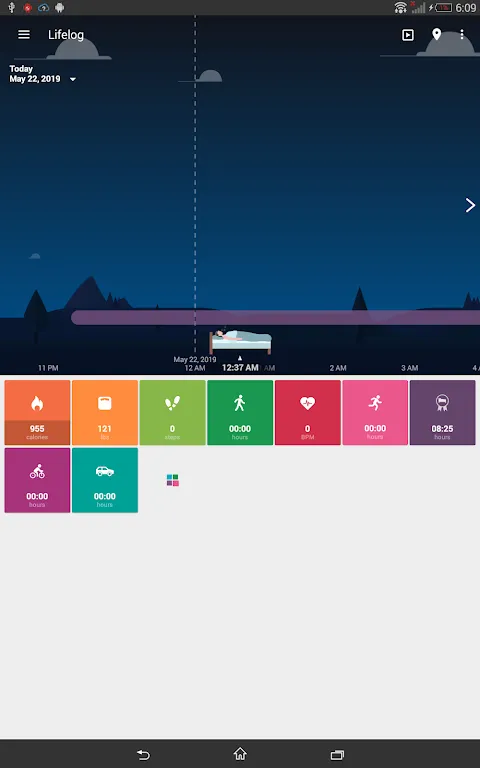Expand the date dropdown arrow beside May 22, 2019

72,79
